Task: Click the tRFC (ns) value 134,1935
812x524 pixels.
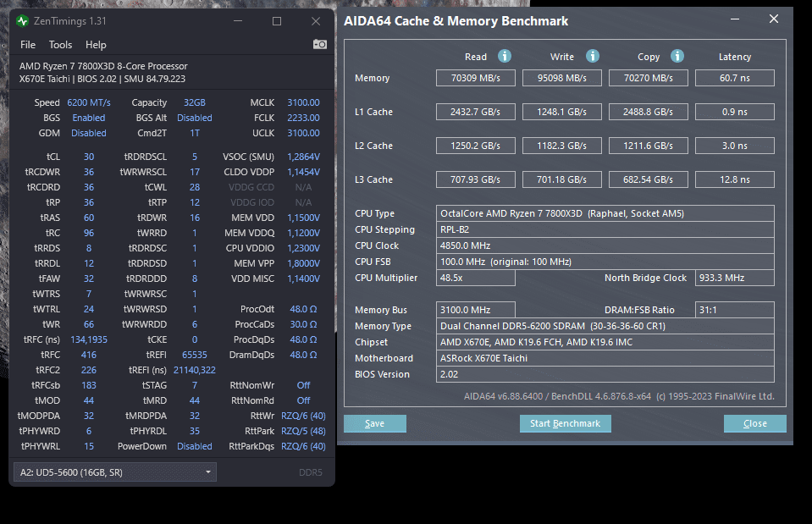Action: point(89,339)
